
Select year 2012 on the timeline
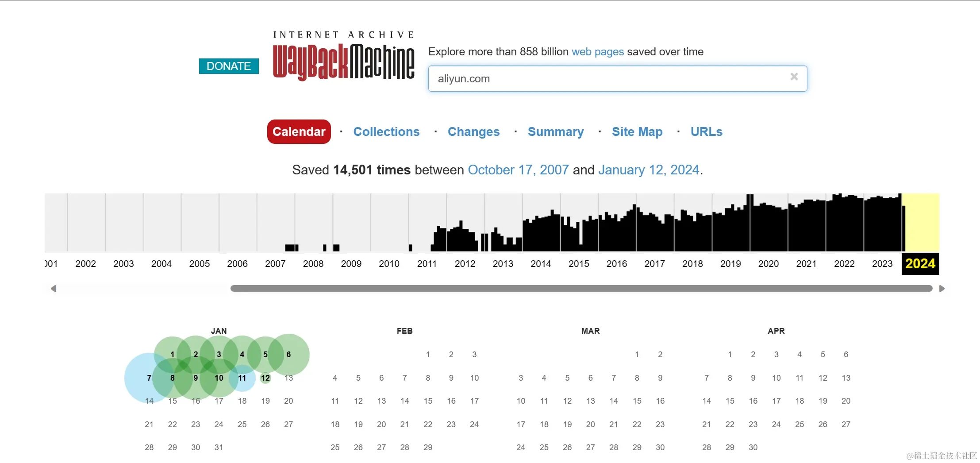tap(465, 264)
